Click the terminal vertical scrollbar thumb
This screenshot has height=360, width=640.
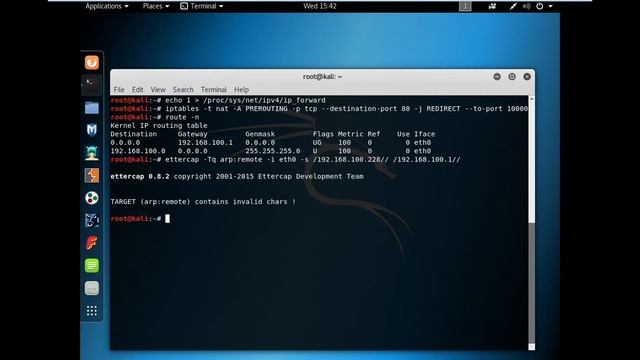531,283
